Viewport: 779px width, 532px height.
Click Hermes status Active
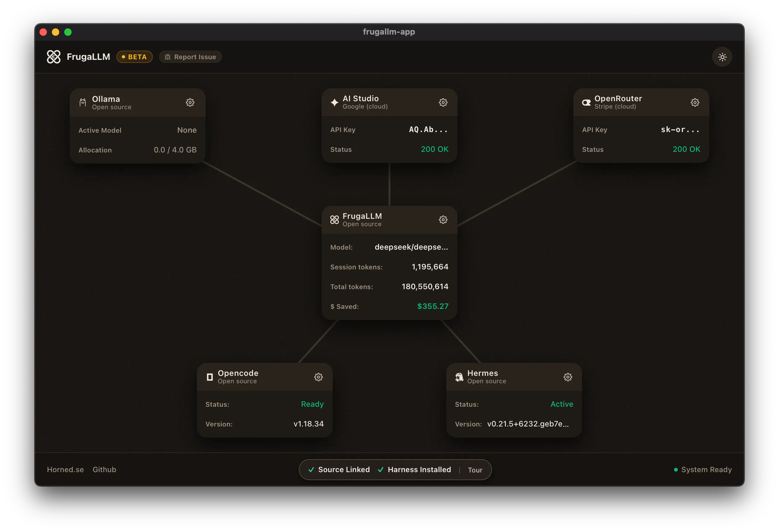[x=562, y=404]
